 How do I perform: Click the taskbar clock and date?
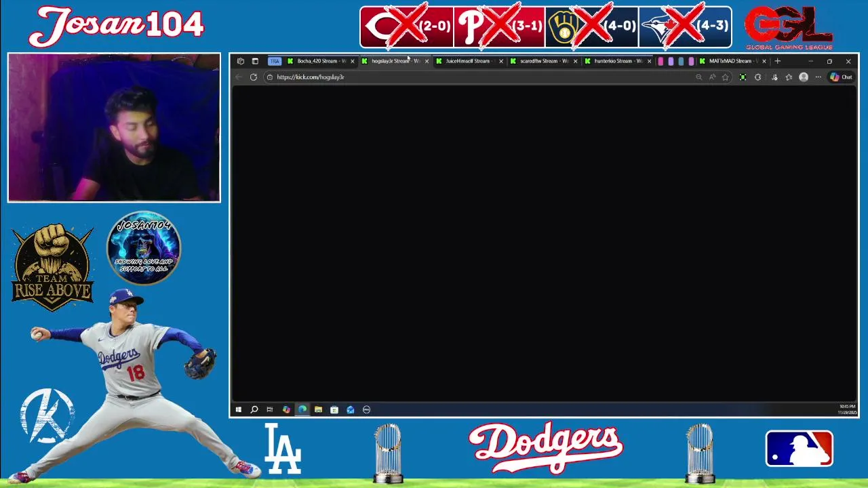click(x=848, y=409)
